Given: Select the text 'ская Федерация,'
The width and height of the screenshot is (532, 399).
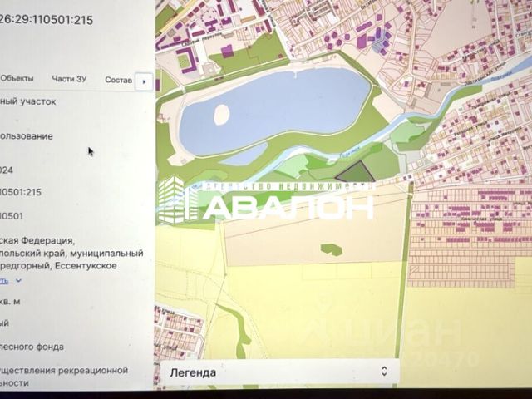Looking at the screenshot, I should click(37, 240).
